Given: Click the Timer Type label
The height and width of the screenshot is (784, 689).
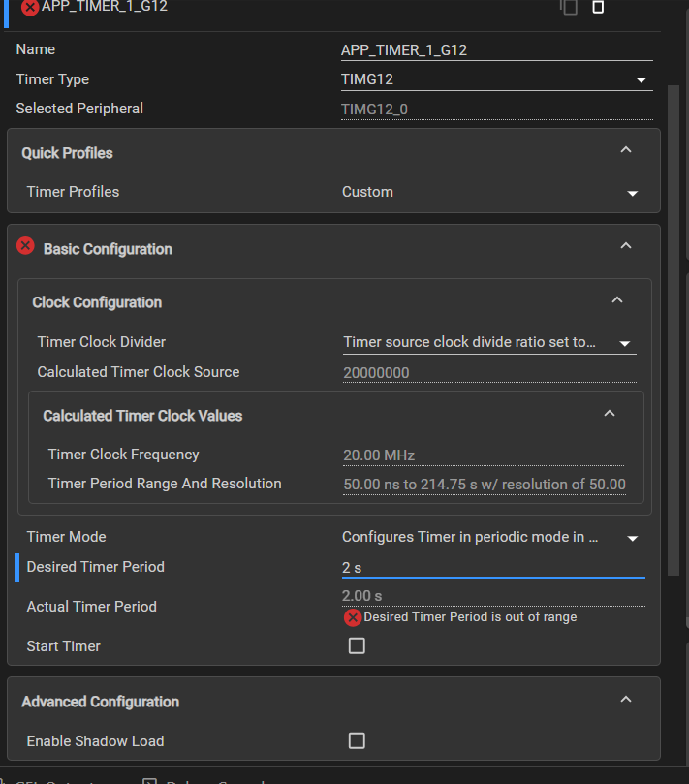Looking at the screenshot, I should point(52,79).
